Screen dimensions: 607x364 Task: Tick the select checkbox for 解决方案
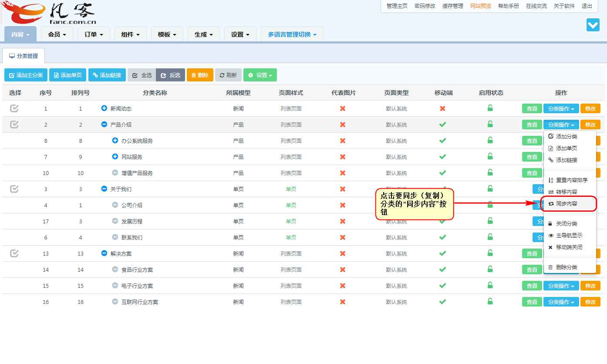tap(14, 253)
